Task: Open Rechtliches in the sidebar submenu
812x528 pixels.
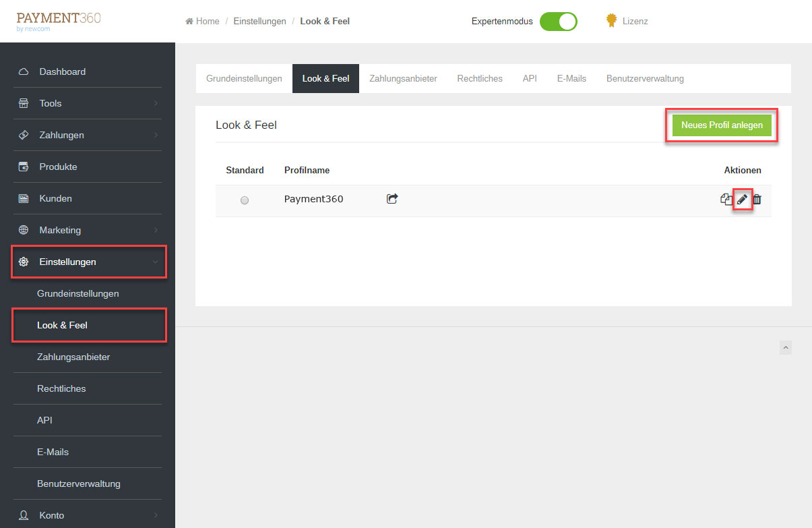Action: (x=61, y=388)
